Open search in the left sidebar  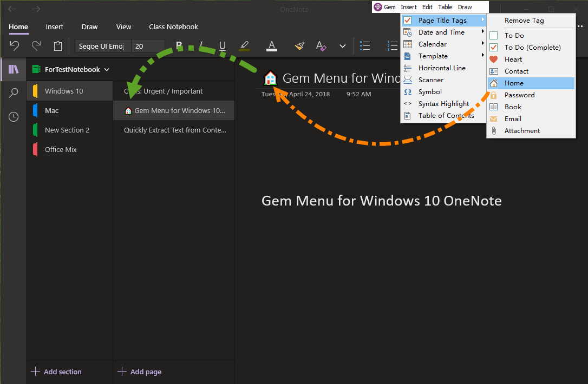pos(14,92)
